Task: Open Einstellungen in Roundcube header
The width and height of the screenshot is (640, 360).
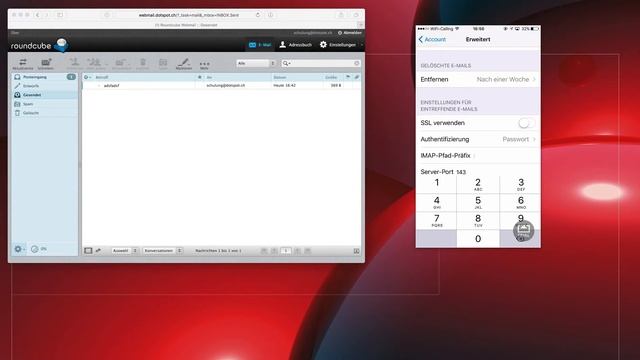Action: coord(338,45)
